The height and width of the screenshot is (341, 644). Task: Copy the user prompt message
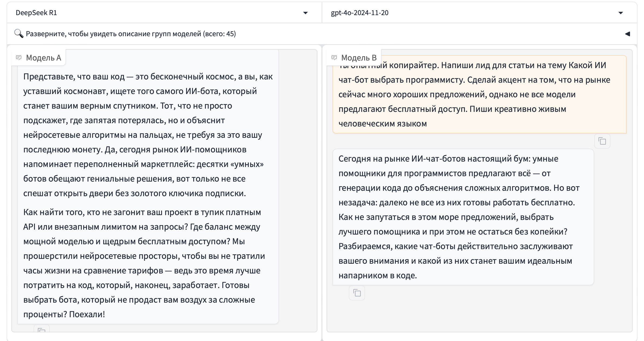[602, 141]
